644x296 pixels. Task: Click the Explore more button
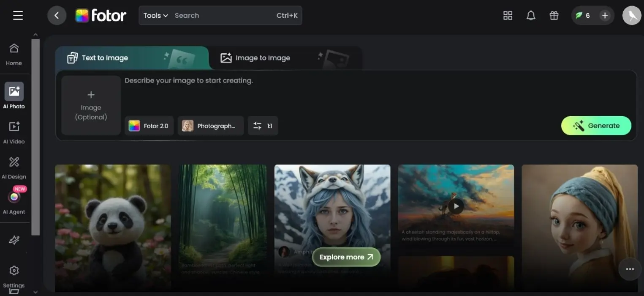pos(346,257)
